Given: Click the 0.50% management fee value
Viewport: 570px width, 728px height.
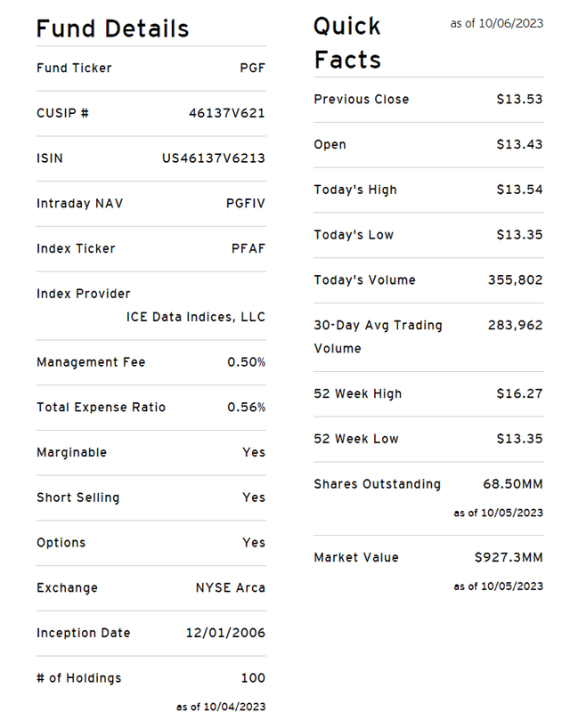Looking at the screenshot, I should [x=246, y=362].
